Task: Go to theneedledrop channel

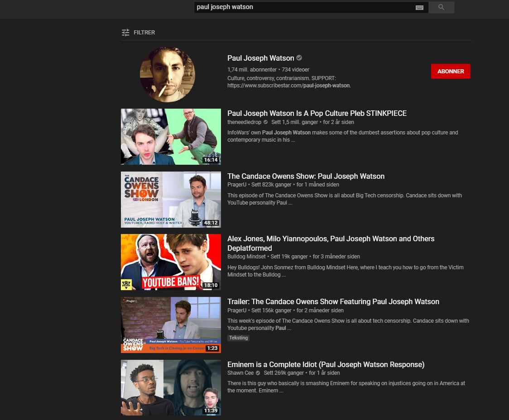Action: click(x=244, y=122)
